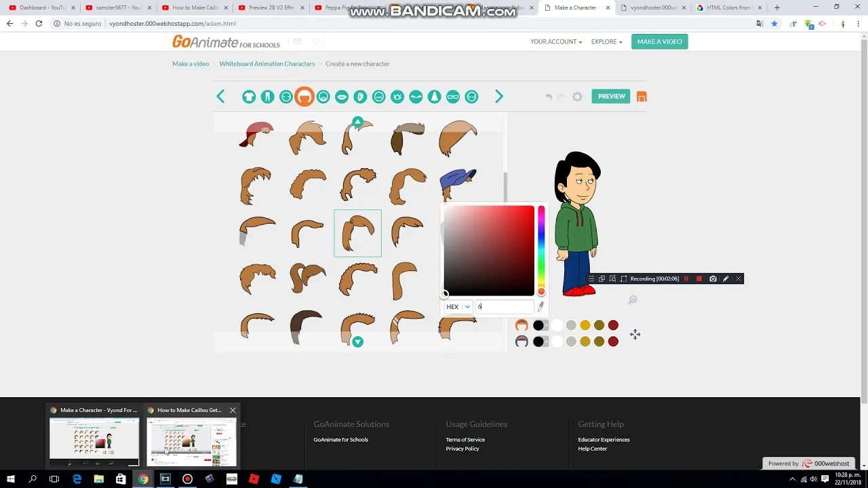This screenshot has height=488, width=868.
Task: Select the eyebrows category icon
Action: pyautogui.click(x=416, y=97)
